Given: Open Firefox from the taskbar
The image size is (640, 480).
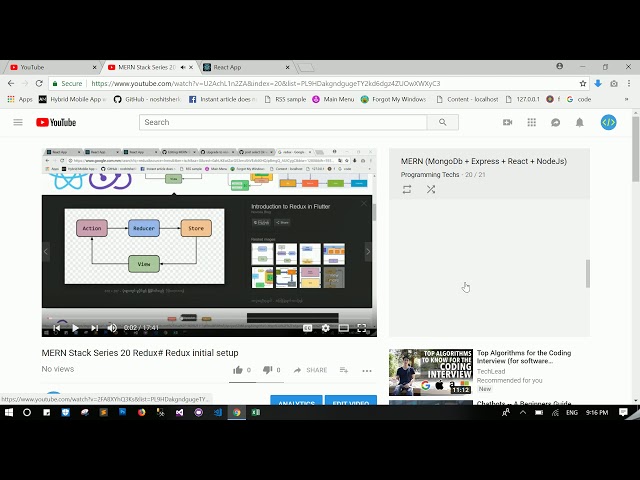Looking at the screenshot, I should [141, 412].
